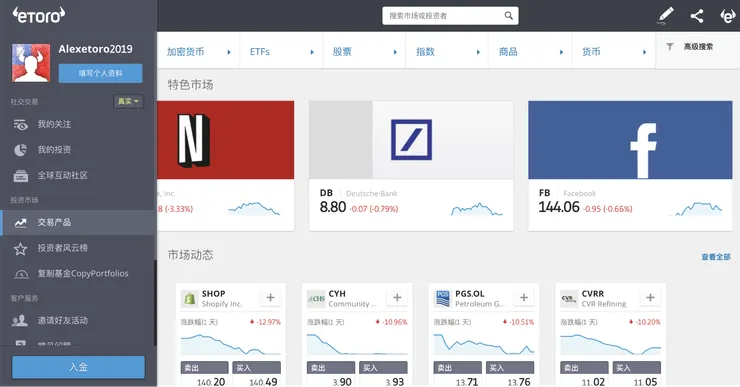Click the 高级搜索 filter funnel icon

pyautogui.click(x=670, y=46)
